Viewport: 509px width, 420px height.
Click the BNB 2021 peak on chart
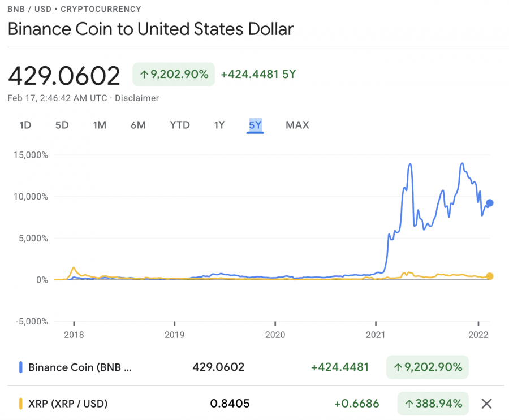[410, 164]
